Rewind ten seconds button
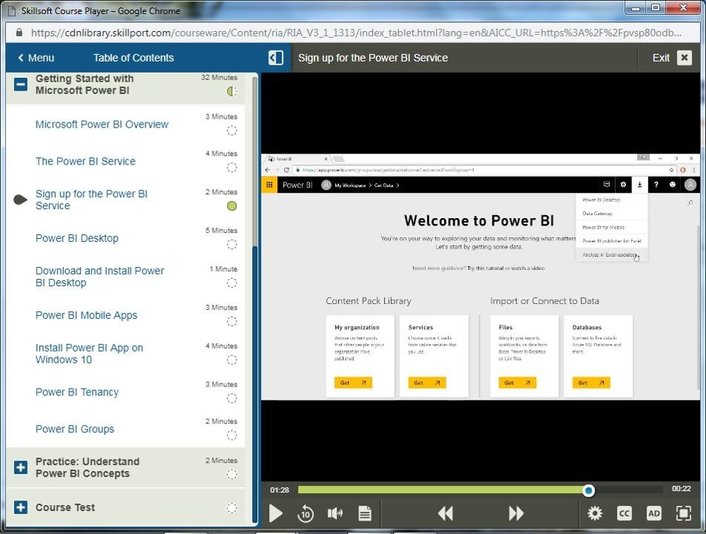Screen dimensions: 706x534 click(x=305, y=513)
